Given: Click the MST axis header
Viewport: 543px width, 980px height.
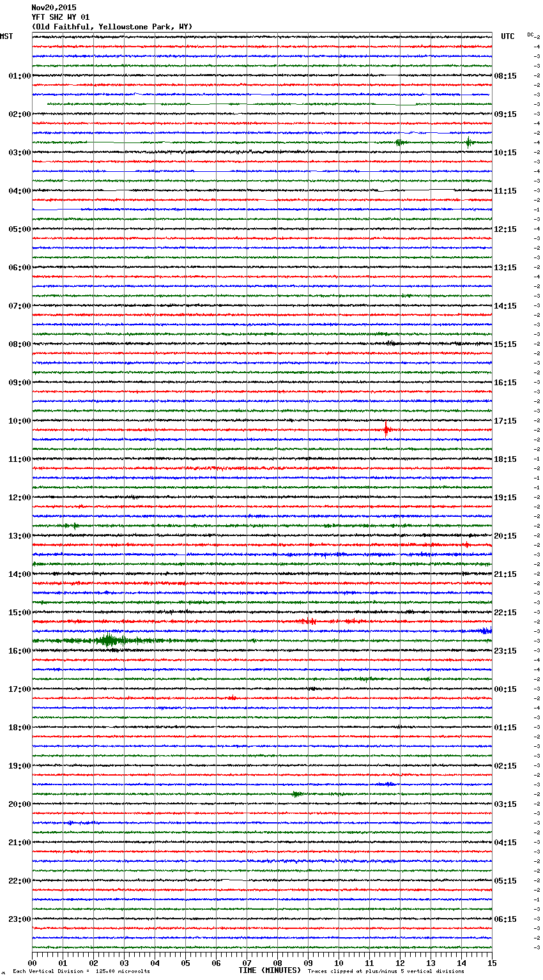Looking at the screenshot, I should pos(6,36).
